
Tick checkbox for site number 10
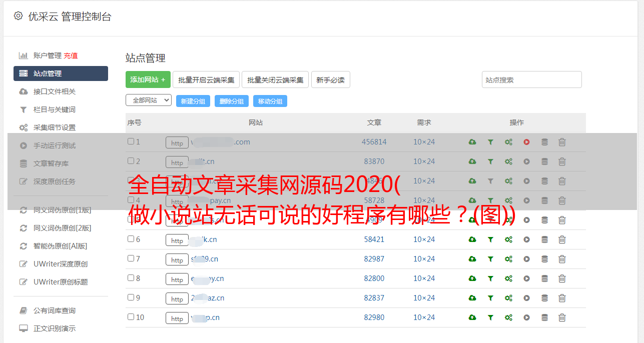(x=131, y=317)
